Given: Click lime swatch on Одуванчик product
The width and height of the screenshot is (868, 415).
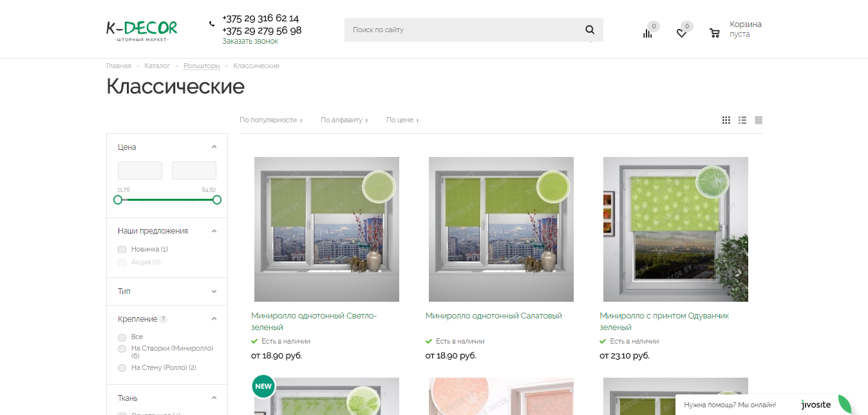Looking at the screenshot, I should click(712, 182).
